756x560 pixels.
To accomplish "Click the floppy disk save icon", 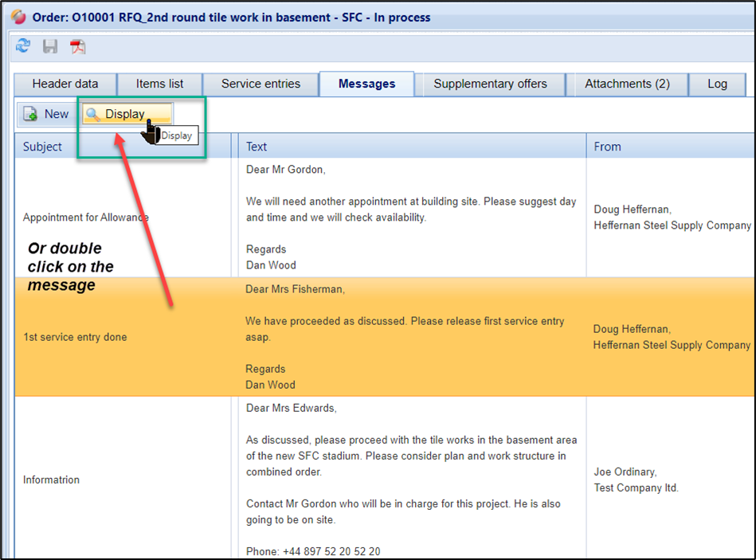I will pyautogui.click(x=50, y=47).
